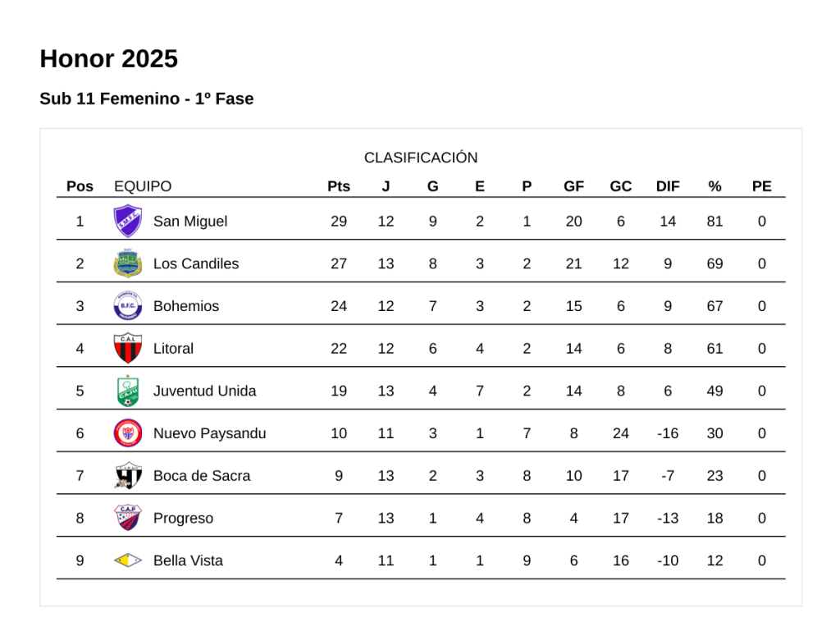
Task: Click the PE column header
Action: 762,186
